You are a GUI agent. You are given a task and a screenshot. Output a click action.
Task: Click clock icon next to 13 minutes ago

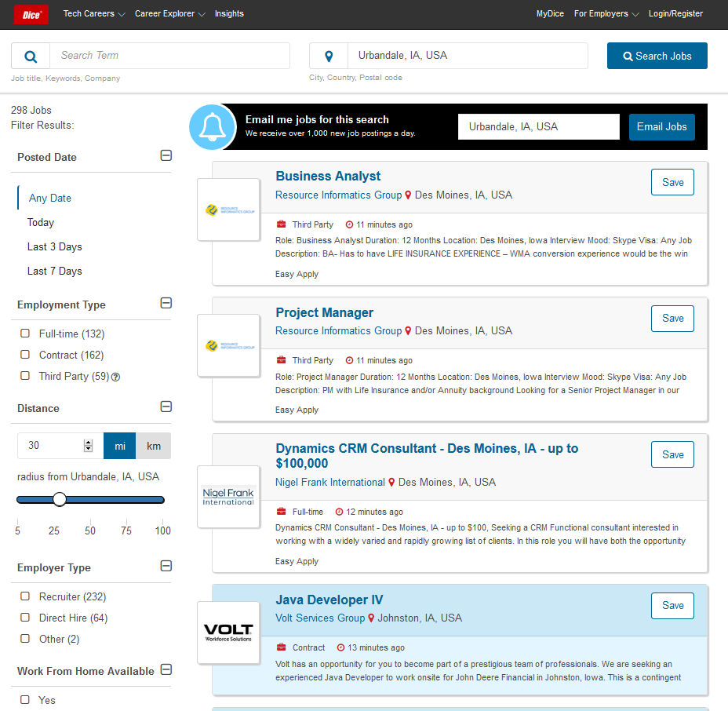[340, 647]
